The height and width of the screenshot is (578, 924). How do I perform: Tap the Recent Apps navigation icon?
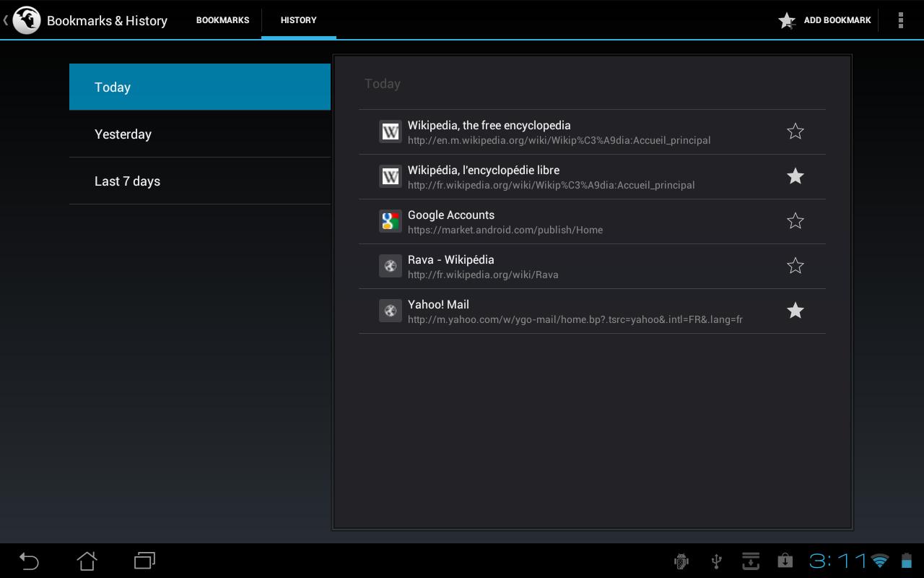point(144,561)
